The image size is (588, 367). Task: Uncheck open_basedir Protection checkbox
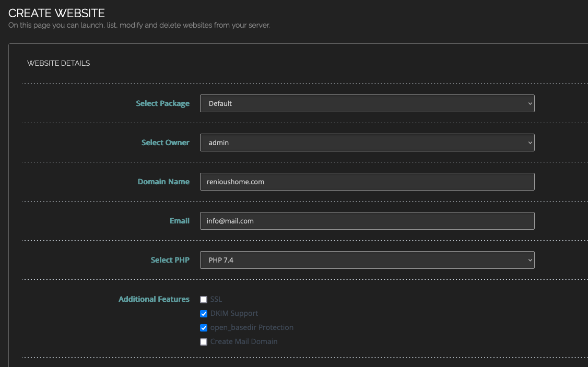click(x=204, y=328)
